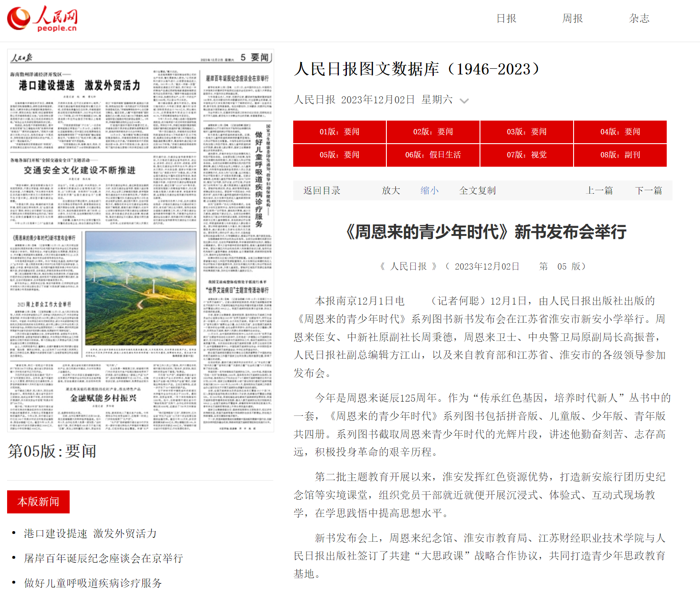
Task: Switch to the 08版：副刊 page
Action: 620,155
